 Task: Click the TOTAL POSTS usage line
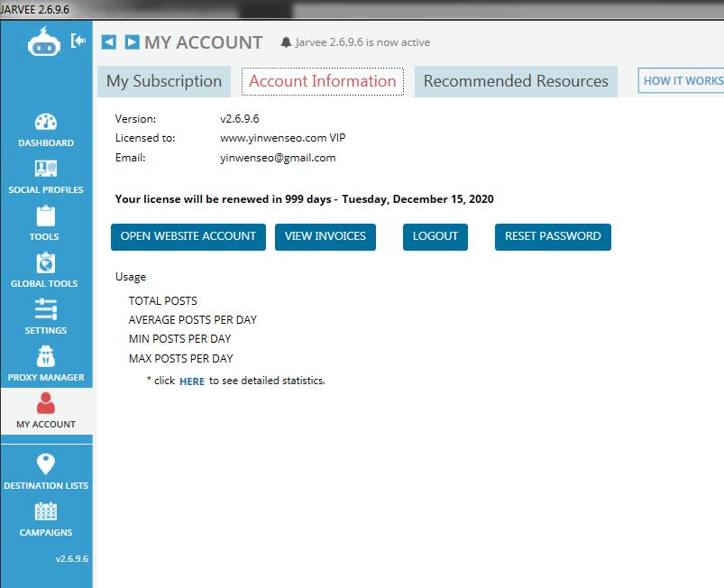[x=163, y=301]
